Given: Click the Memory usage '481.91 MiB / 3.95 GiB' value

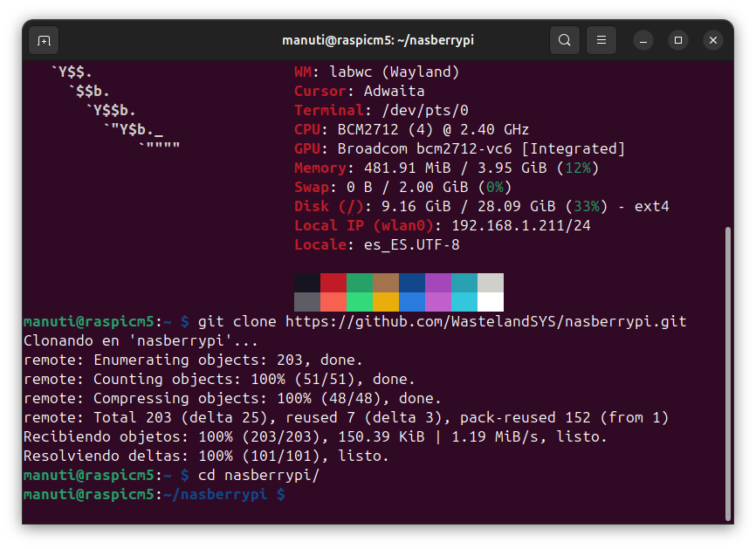Looking at the screenshot, I should (x=456, y=168).
